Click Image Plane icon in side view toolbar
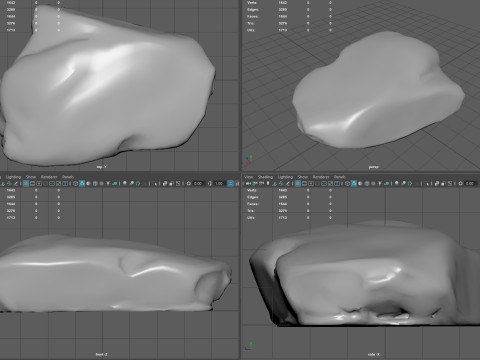The width and height of the screenshot is (480, 360). click(274, 183)
